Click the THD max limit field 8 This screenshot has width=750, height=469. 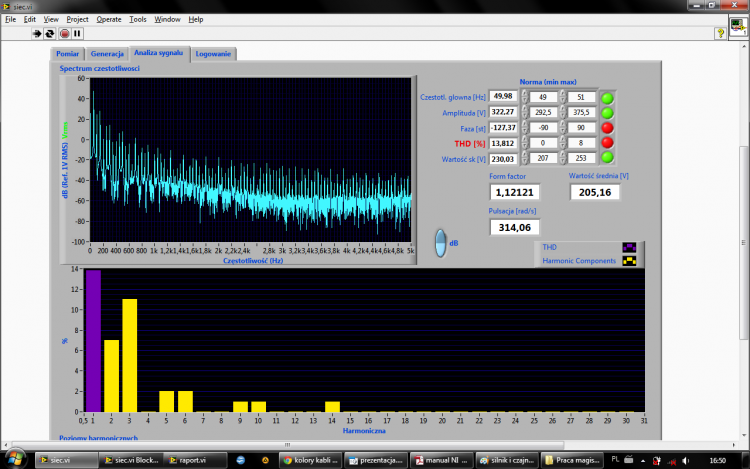581,143
